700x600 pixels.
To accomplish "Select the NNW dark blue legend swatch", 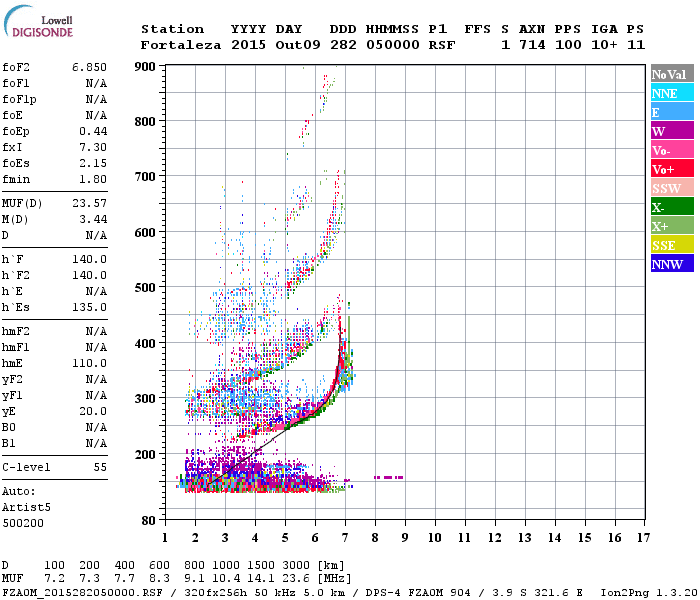I will [672, 263].
